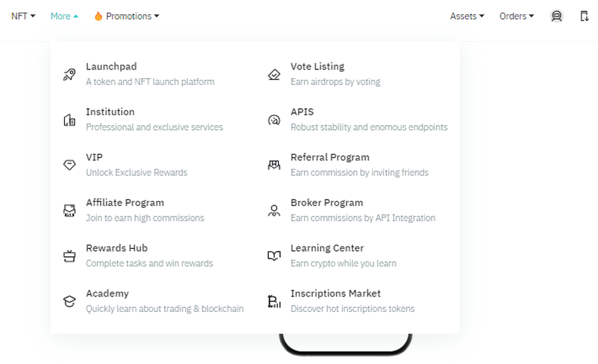
Task: Open the Broker Program link
Action: [327, 203]
